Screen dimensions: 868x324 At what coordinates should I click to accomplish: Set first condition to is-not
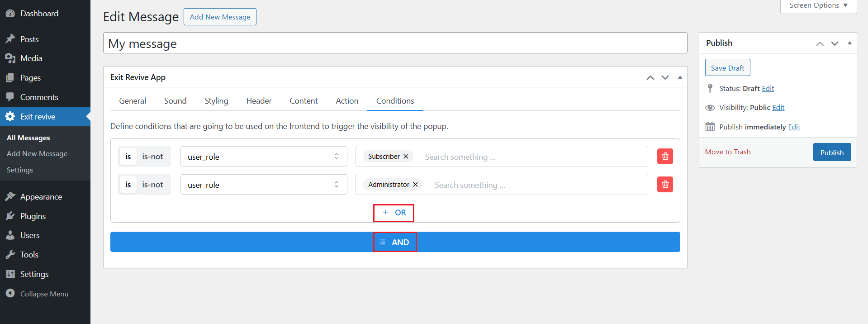(152, 157)
